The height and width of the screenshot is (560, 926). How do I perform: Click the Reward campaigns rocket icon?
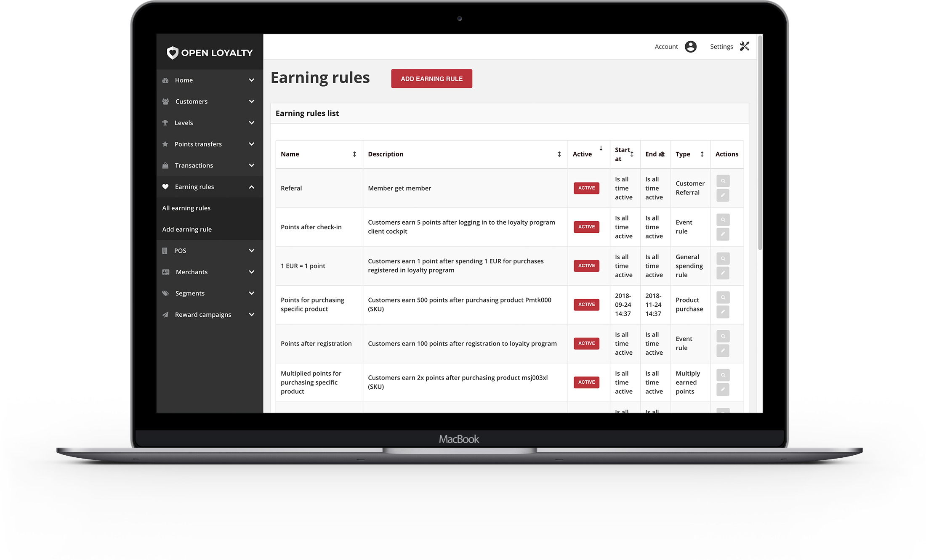click(x=166, y=314)
